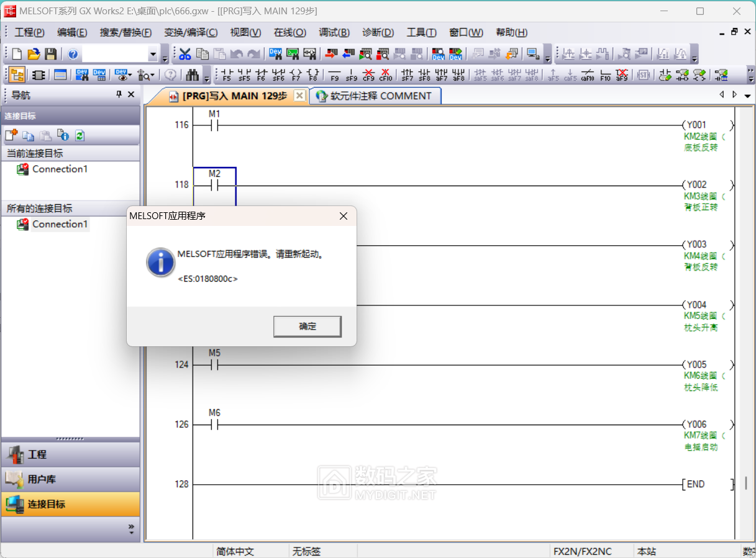756x558 pixels.
Task: Insert coil using F7 icon
Action: [x=296, y=75]
